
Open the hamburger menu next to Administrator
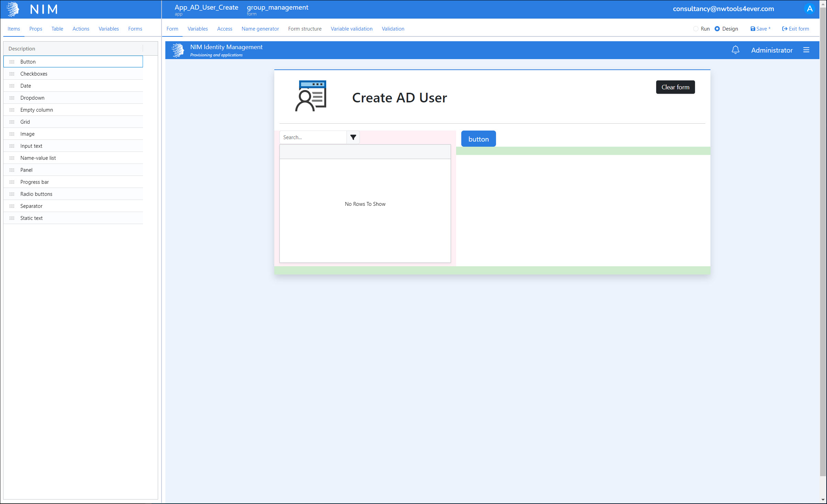point(806,50)
